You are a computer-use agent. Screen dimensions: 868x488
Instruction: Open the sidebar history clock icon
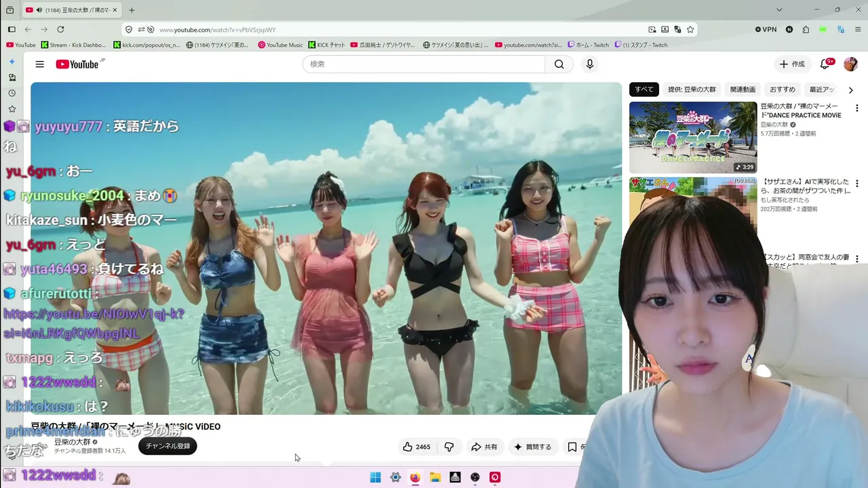click(12, 93)
